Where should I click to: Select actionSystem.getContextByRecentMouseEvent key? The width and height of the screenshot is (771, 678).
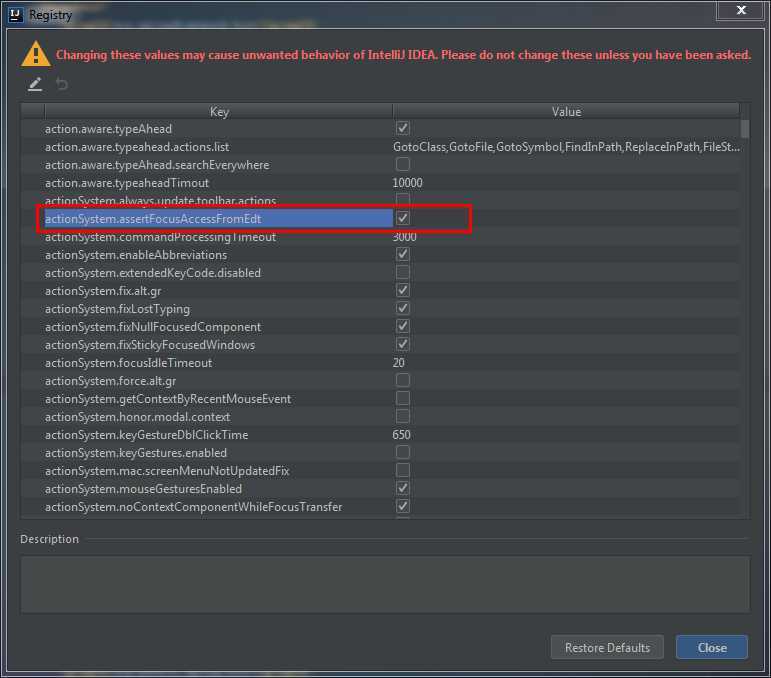click(168, 399)
